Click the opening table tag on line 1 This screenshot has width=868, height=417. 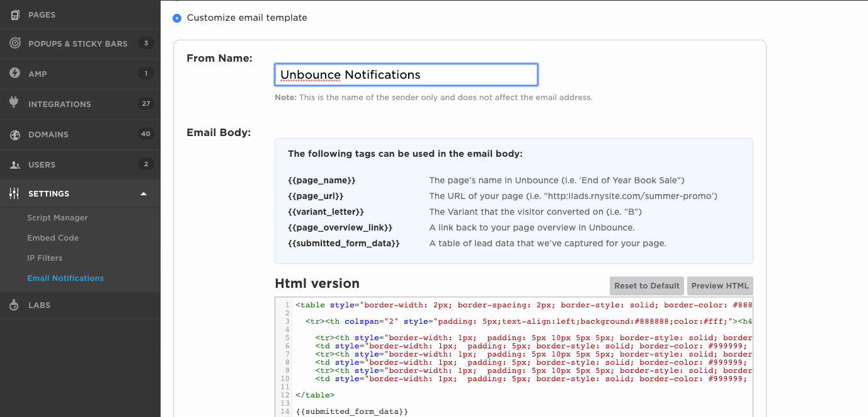tap(523, 305)
